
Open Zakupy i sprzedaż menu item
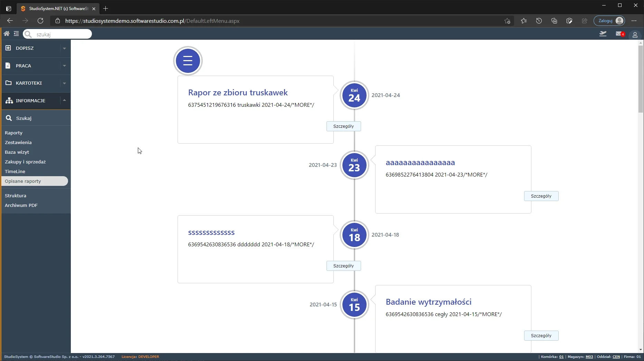tap(25, 162)
